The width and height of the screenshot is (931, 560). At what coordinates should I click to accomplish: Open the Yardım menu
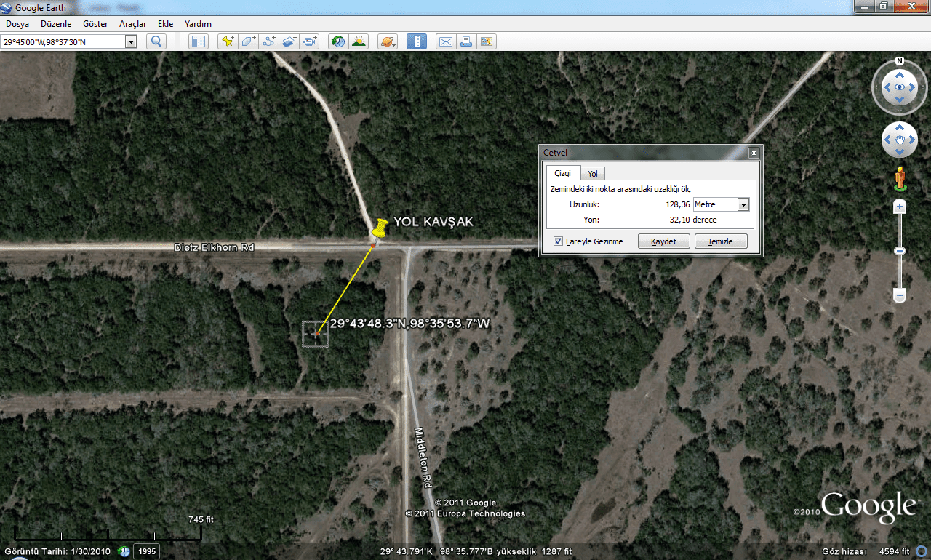pos(198,24)
